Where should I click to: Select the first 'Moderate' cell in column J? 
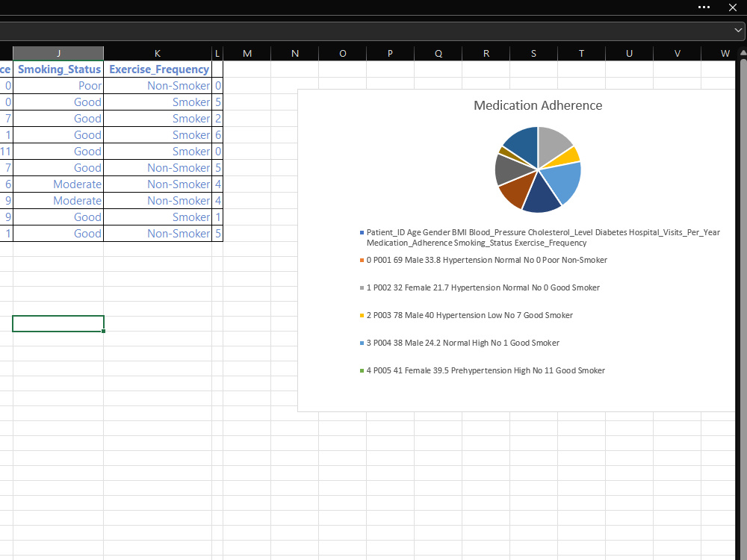[58, 184]
